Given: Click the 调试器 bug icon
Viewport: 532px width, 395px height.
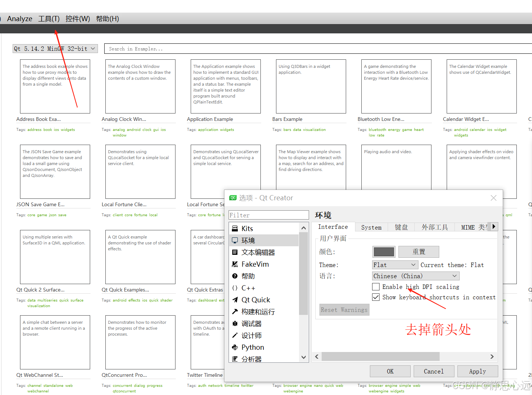Looking at the screenshot, I should (x=235, y=323).
